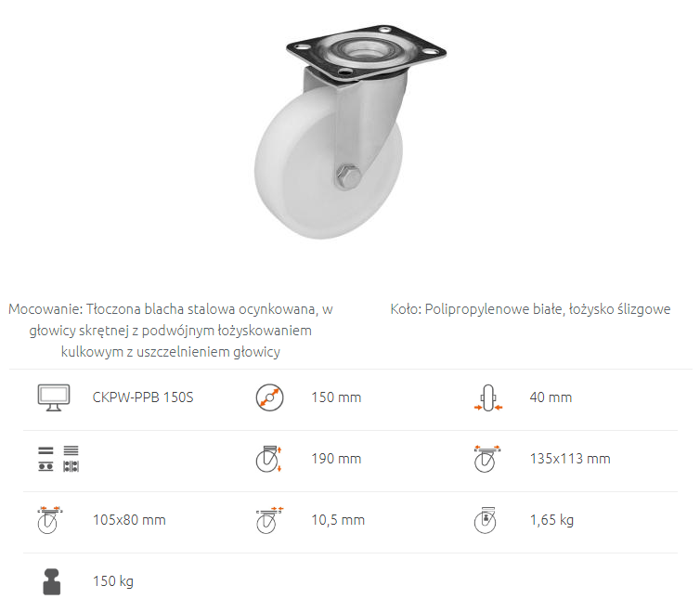This screenshot has height=612, width=700.
Task: Click the caster weight icon
Action: pyautogui.click(x=486, y=520)
